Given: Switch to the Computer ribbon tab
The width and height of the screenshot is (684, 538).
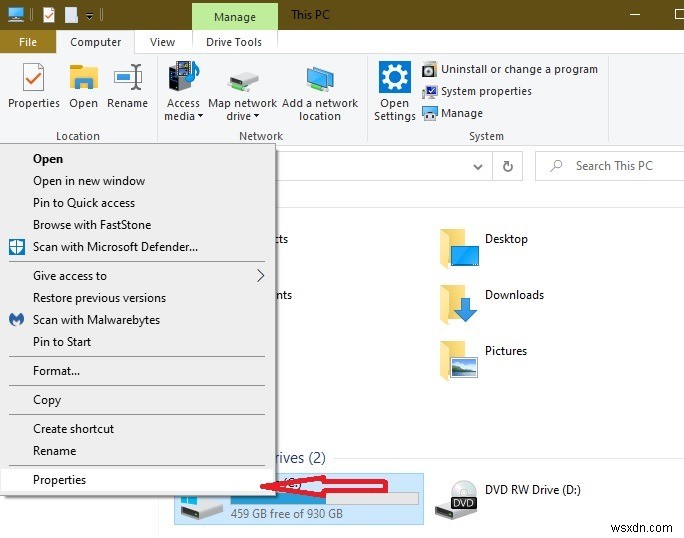Looking at the screenshot, I should [x=96, y=42].
